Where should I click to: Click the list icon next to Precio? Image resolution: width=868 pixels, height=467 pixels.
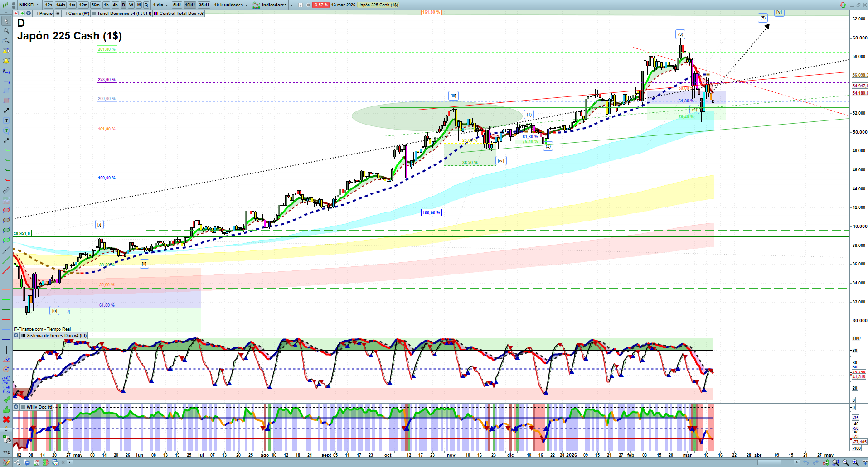(58, 14)
